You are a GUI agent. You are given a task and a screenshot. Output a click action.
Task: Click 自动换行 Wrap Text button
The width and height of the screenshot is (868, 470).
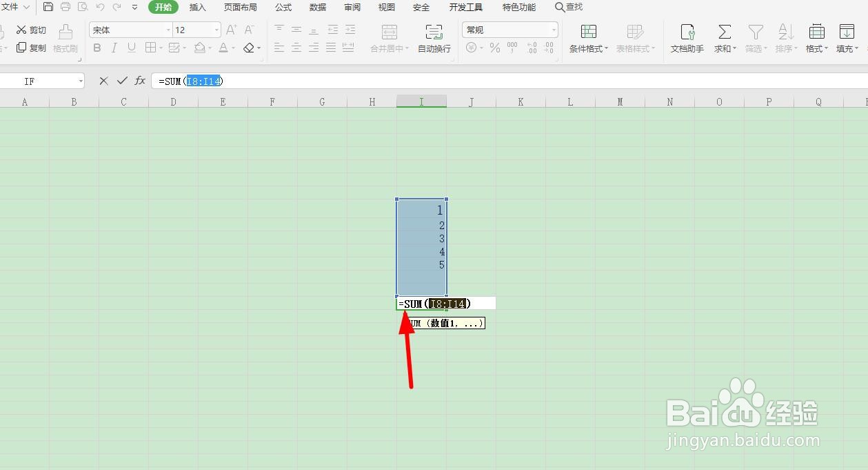pyautogui.click(x=434, y=39)
